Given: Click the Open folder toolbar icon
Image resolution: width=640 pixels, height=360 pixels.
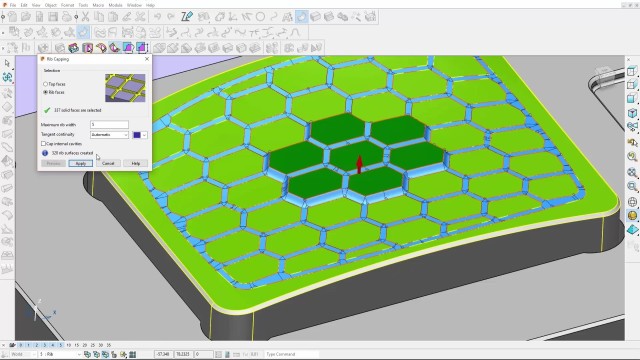Looking at the screenshot, I should (26, 17).
